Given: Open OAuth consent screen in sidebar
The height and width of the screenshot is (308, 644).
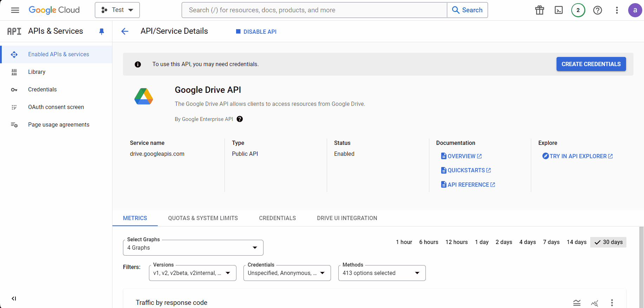Looking at the screenshot, I should click(56, 107).
